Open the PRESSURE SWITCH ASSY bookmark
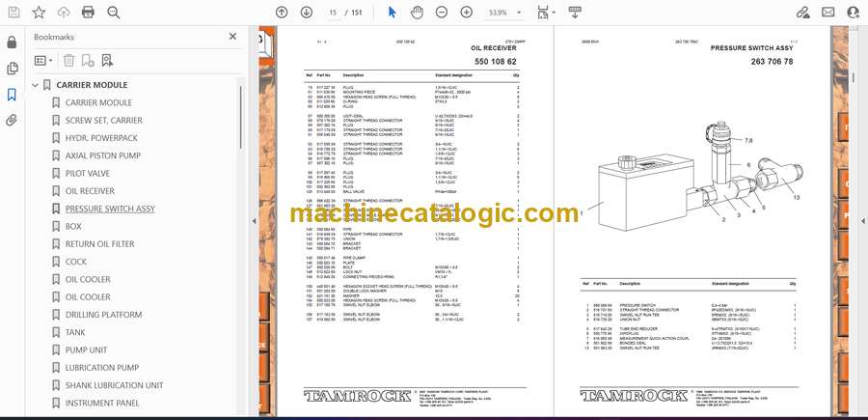Screen dimensions: 868x420 [x=110, y=209]
